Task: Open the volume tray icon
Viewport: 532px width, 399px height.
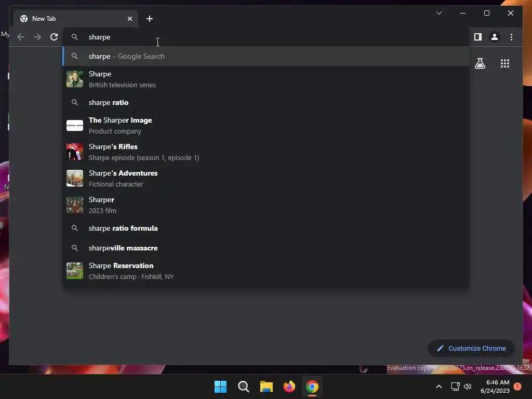Action: [468, 387]
